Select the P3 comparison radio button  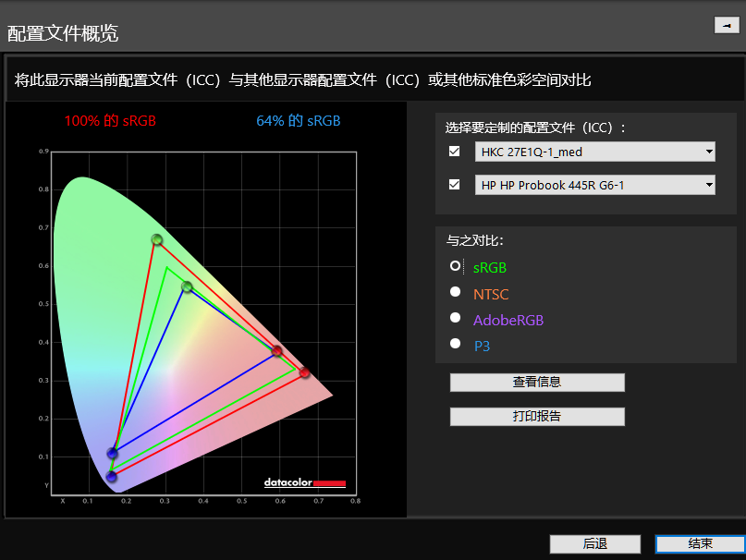coord(456,343)
